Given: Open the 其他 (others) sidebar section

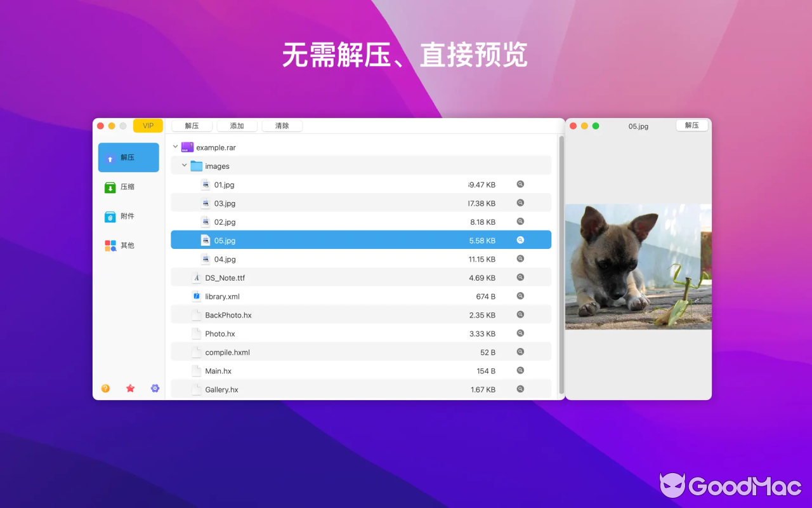Looking at the screenshot, I should click(x=128, y=245).
